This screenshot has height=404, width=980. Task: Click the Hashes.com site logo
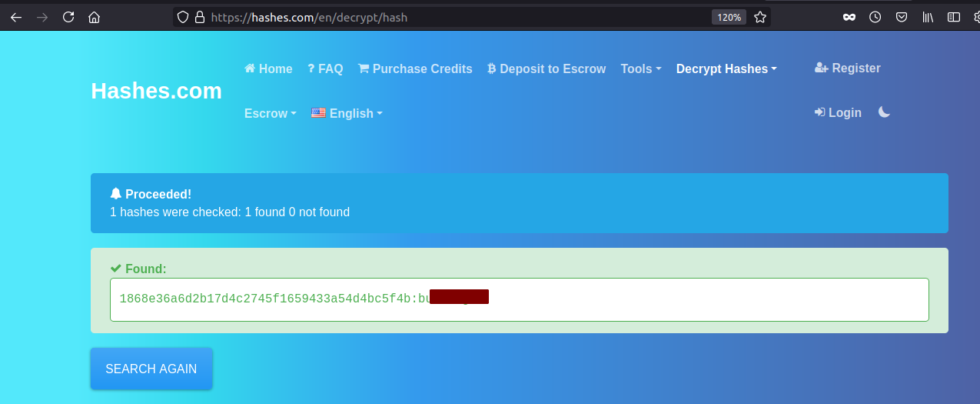[156, 91]
